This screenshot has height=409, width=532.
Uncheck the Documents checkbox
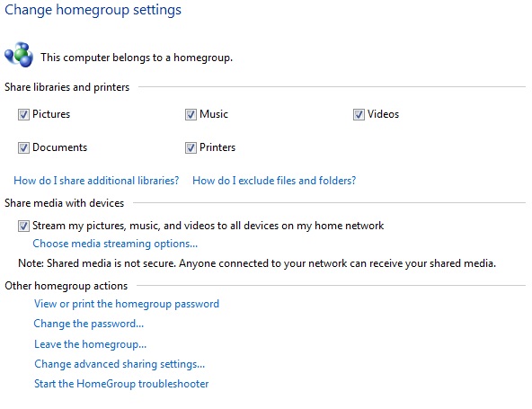(x=23, y=148)
